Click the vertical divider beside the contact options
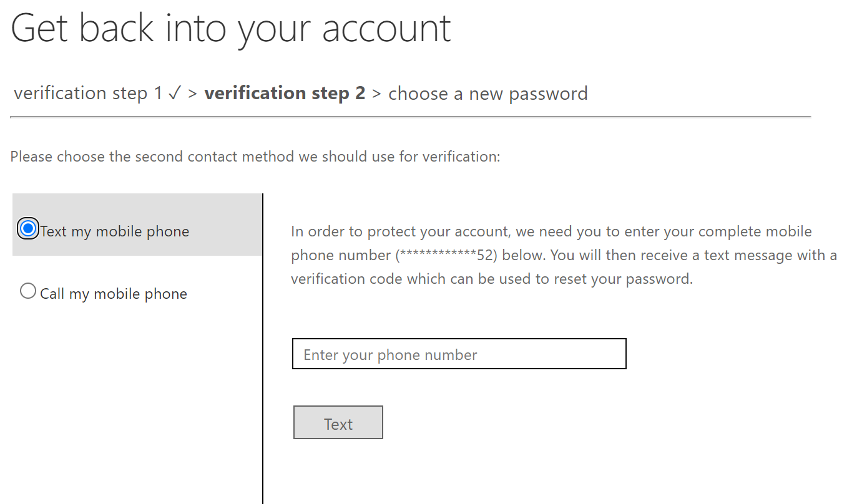Screen dimensions: 867x504 [x=263, y=374]
